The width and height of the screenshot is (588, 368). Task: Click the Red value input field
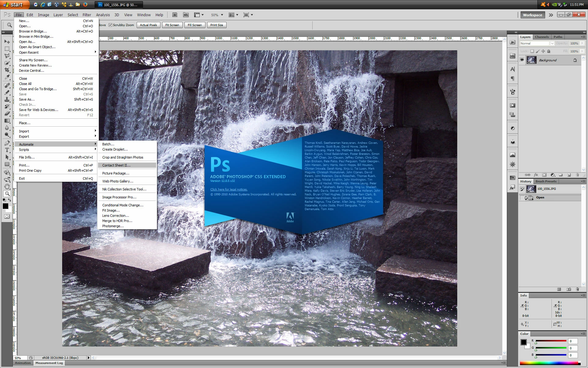coord(572,341)
